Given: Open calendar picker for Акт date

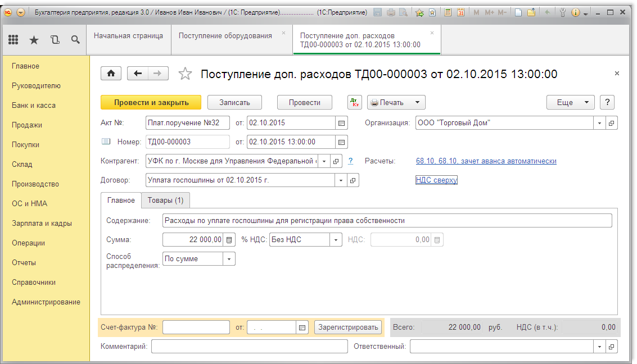Looking at the screenshot, I should click(341, 123).
